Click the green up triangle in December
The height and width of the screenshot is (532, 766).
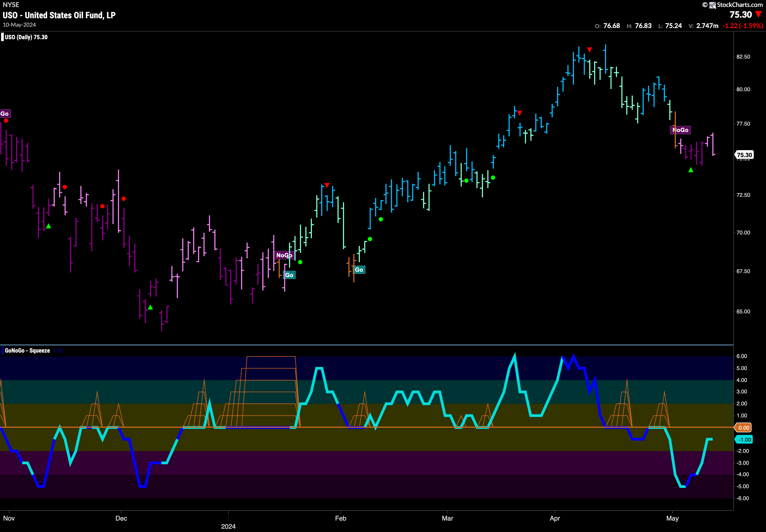pos(150,307)
